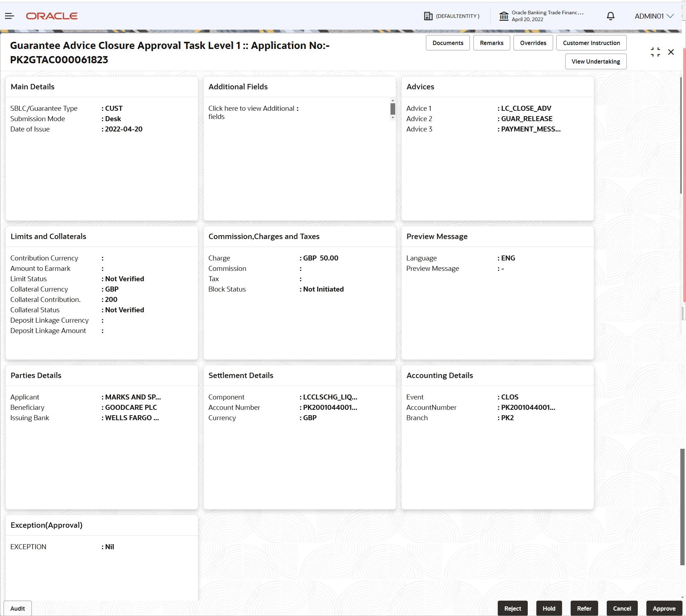View Overrides for the task
Screen dimensions: 686x616
(533, 43)
